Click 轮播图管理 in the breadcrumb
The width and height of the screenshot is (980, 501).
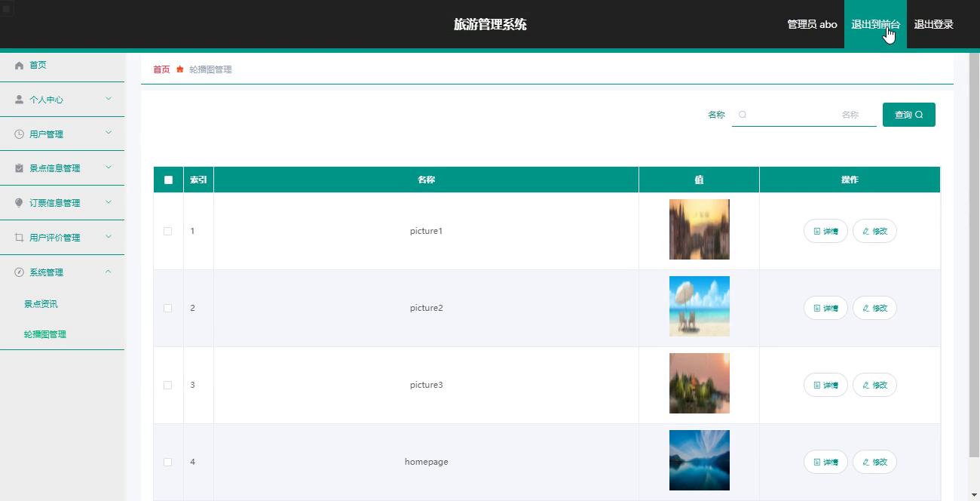click(210, 69)
